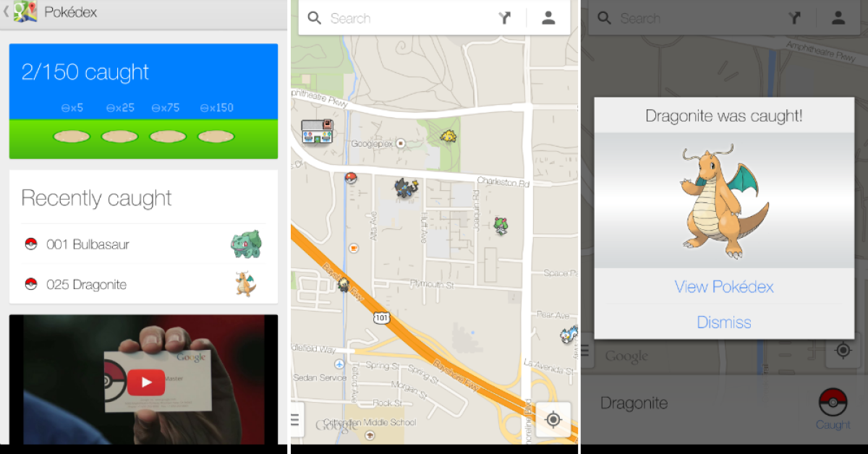
Task: Tap the red Caught Poké Ball icon
Action: point(833,403)
